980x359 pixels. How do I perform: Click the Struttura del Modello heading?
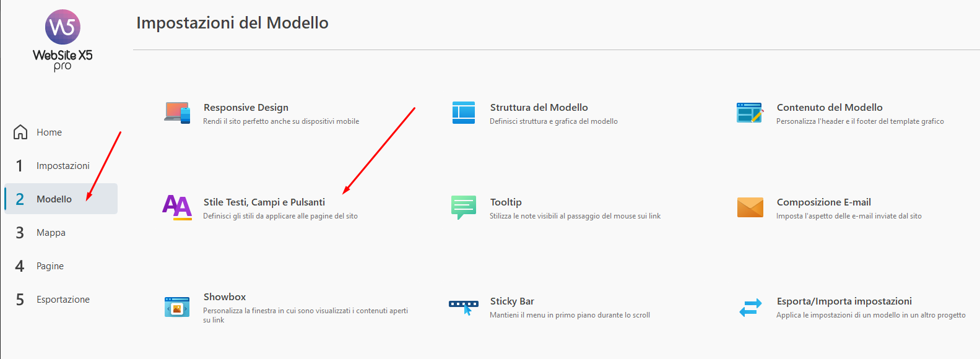tap(539, 108)
